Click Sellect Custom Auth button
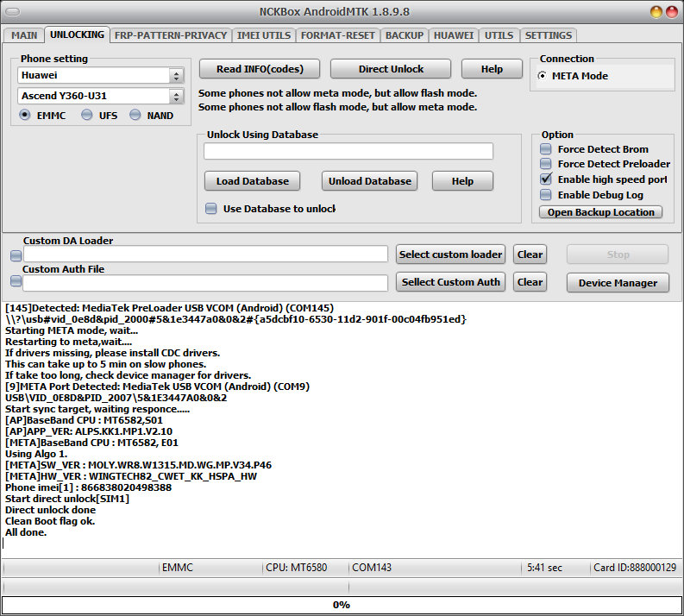 (x=450, y=282)
